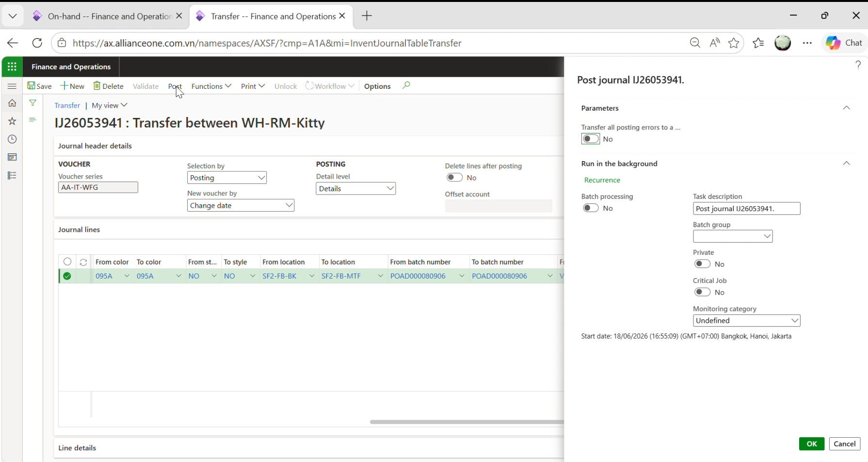The height and width of the screenshot is (462, 868).
Task: Save the transfer journal
Action: click(40, 86)
